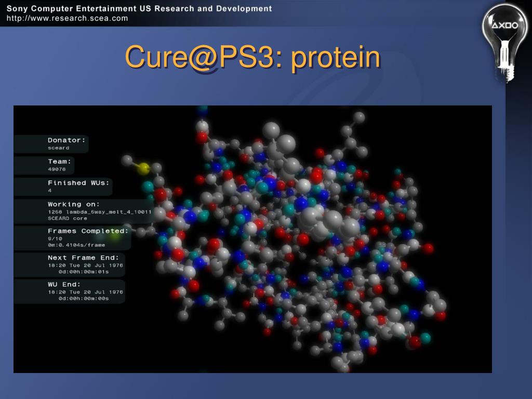
Task: Click the '0d:00h:00m:00s' countdown value
Action: coord(84,299)
